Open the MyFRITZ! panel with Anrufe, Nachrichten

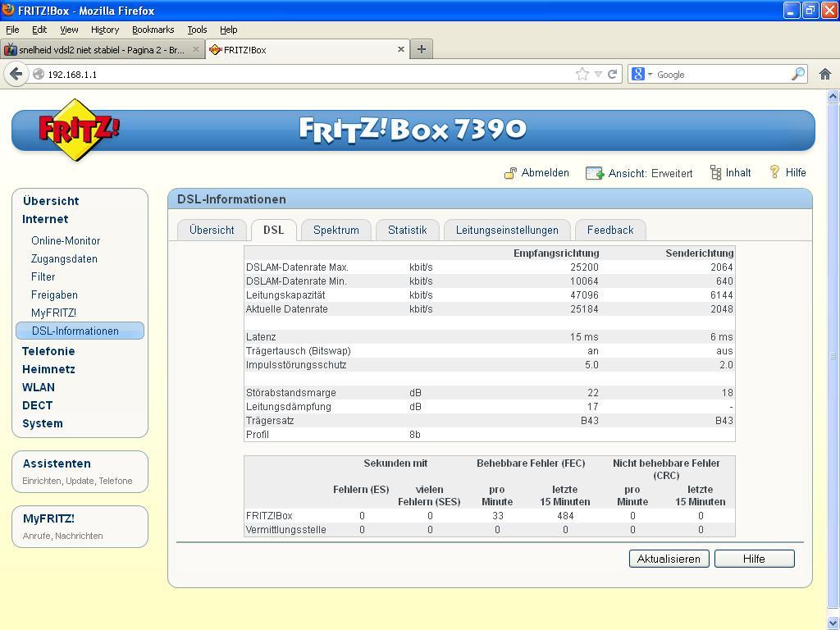click(80, 527)
